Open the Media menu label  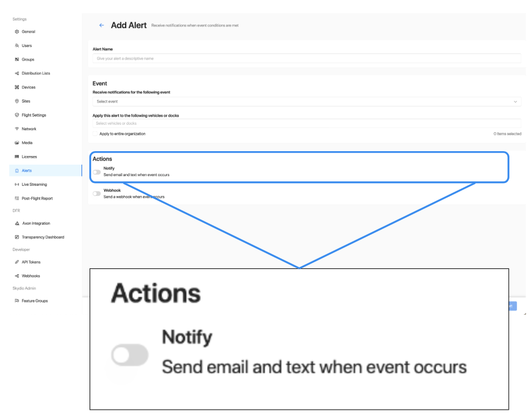pyautogui.click(x=27, y=143)
